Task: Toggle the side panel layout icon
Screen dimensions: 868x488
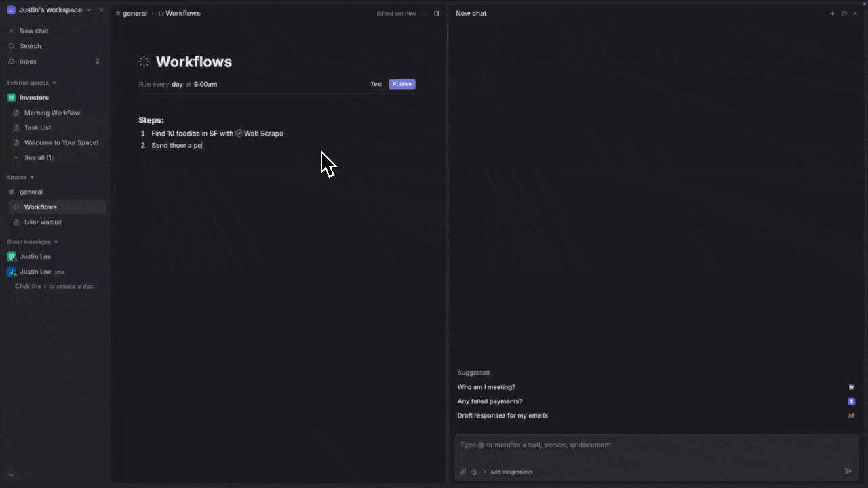Action: tap(437, 14)
